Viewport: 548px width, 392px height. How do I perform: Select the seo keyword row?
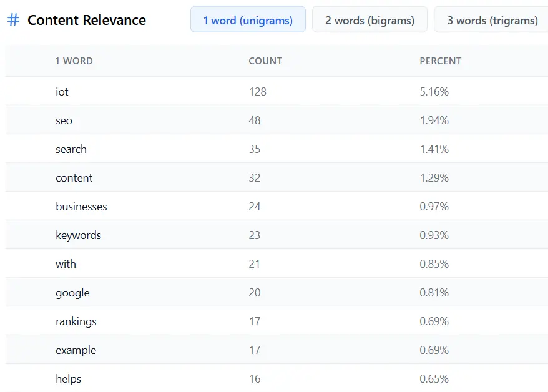pos(276,120)
